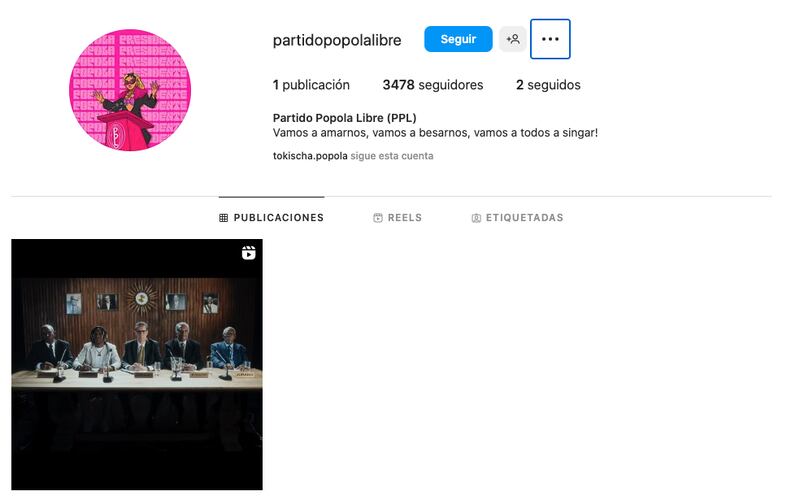This screenshot has height=500, width=800.
Task: Switch to the ETIQUETADAS tab
Action: [517, 218]
